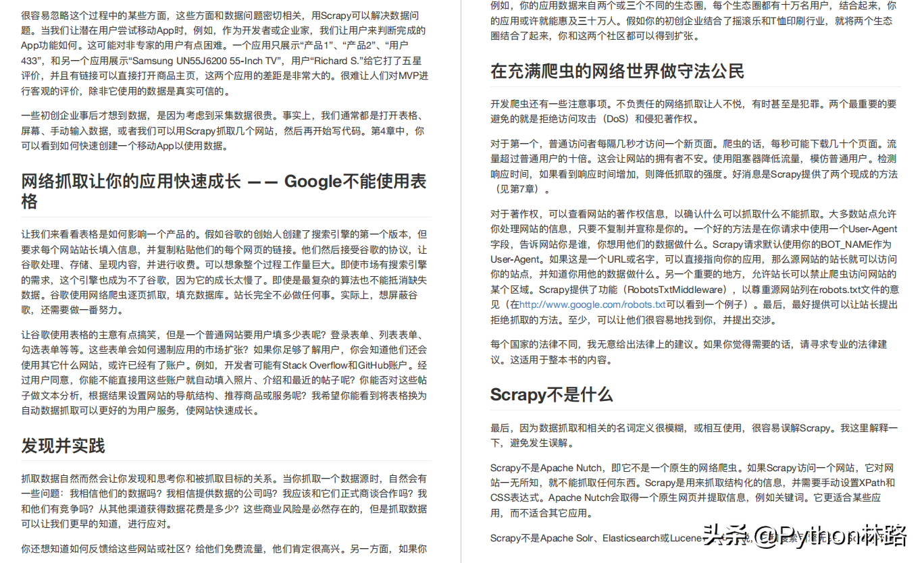Click paragraph starting '例如，你的应用数据来自两个或三个'

[x=694, y=21]
